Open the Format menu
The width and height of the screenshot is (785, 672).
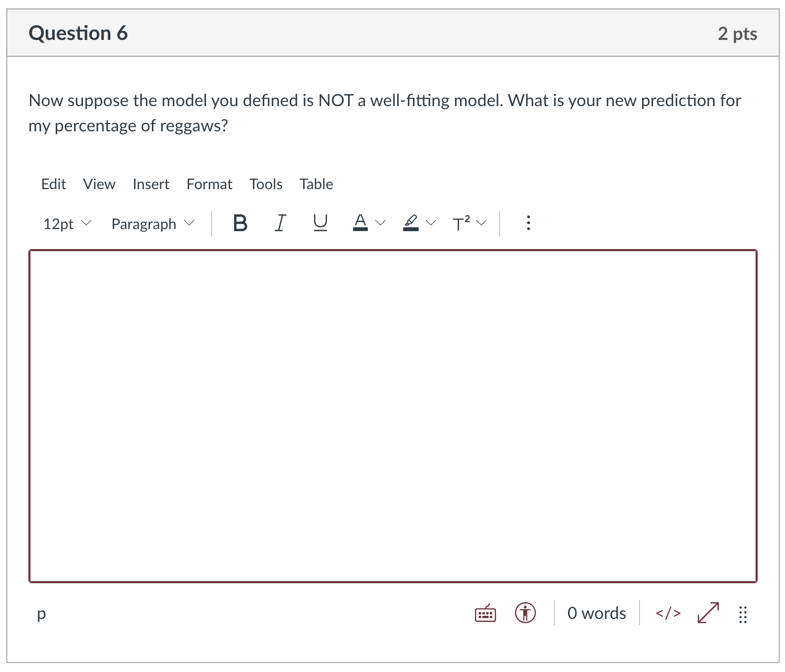pyautogui.click(x=209, y=184)
